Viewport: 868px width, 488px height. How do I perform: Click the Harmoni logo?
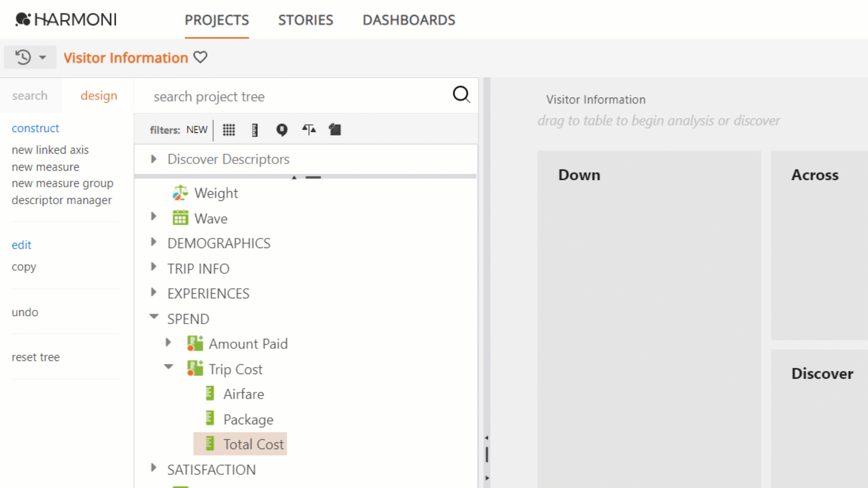click(66, 19)
